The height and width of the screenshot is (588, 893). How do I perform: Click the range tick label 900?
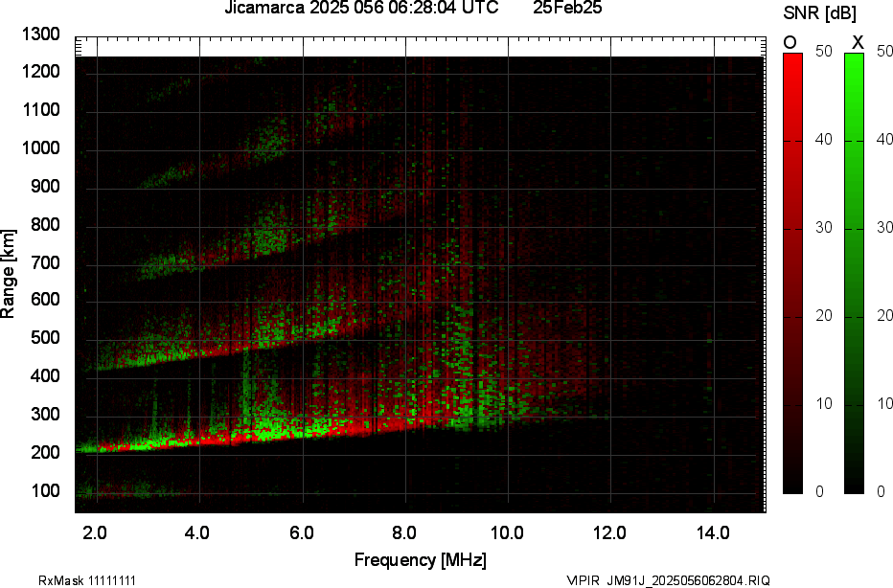45,186
